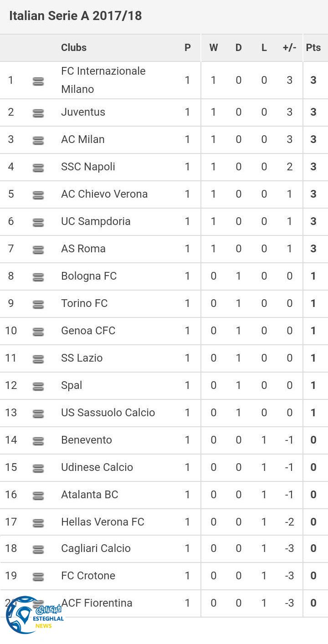Open the UC Sampdoria club link
Screen dimensions: 328x644
tap(96, 221)
